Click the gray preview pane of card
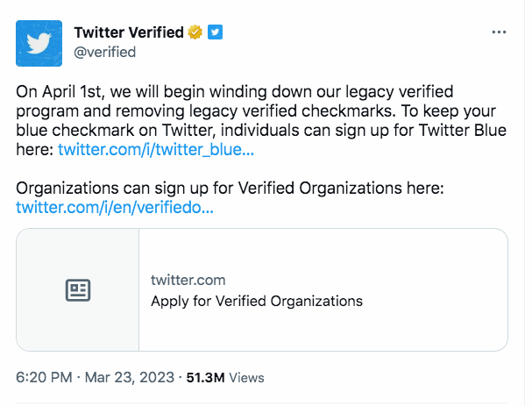Viewport: 532px width, 406px height. click(78, 289)
